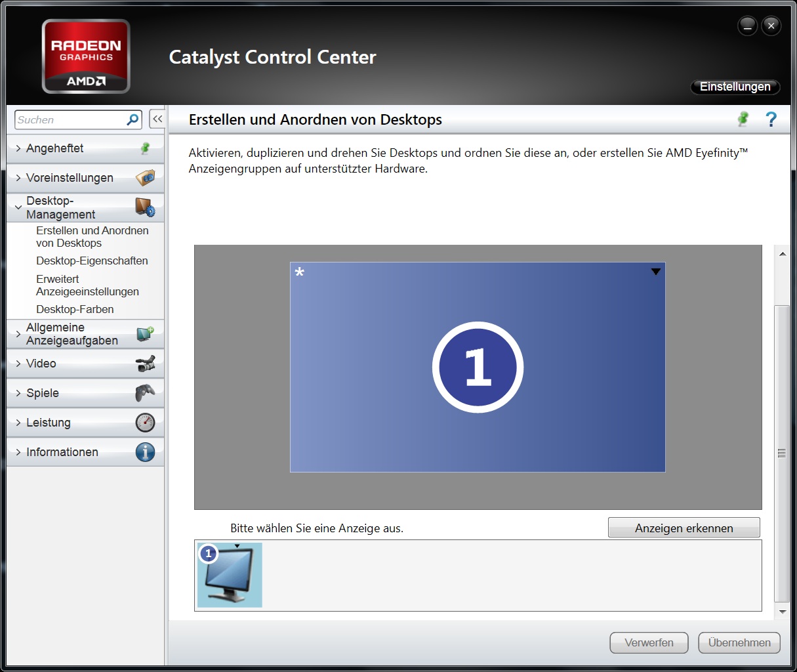Open help with the question mark icon
Screen dimensions: 797x672
771,119
